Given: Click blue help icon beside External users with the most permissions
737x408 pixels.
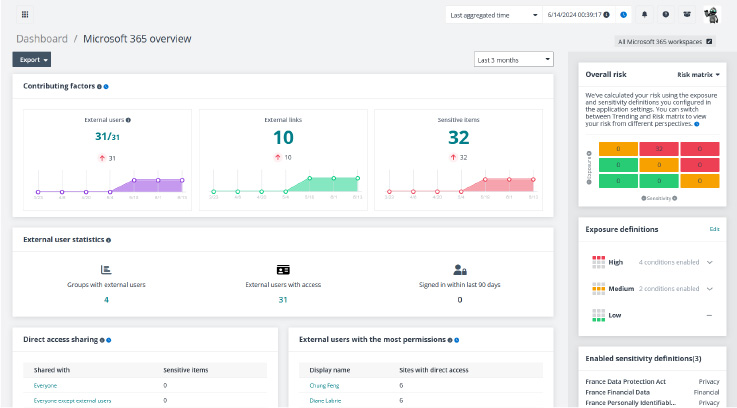Looking at the screenshot, I should [x=456, y=340].
